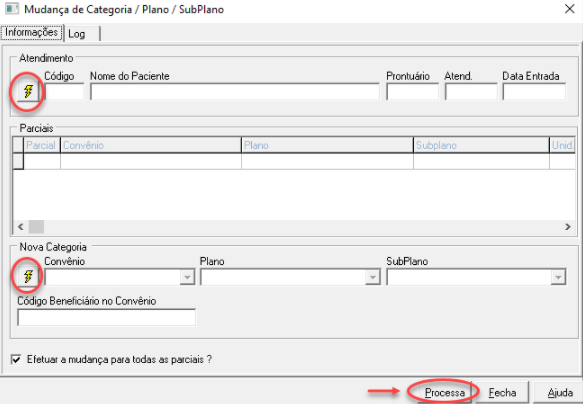Click the Fecha button
This screenshot has width=583, height=404.
point(502,392)
